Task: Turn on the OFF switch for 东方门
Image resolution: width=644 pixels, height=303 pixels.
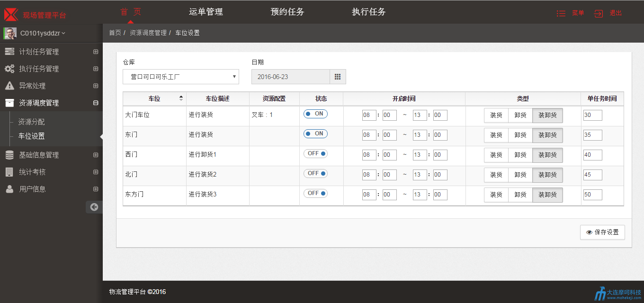Action: pos(315,193)
